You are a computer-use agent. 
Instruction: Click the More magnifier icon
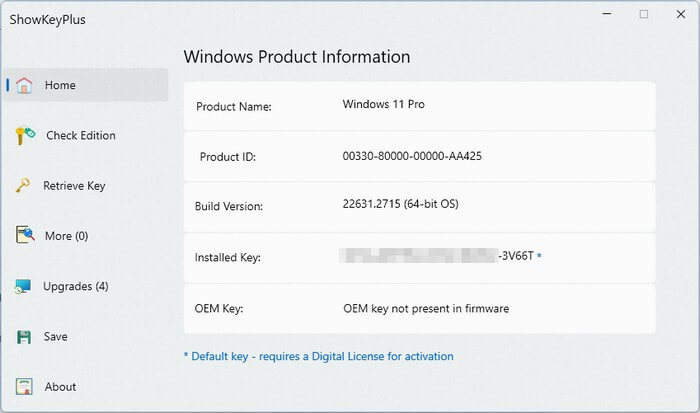26,236
